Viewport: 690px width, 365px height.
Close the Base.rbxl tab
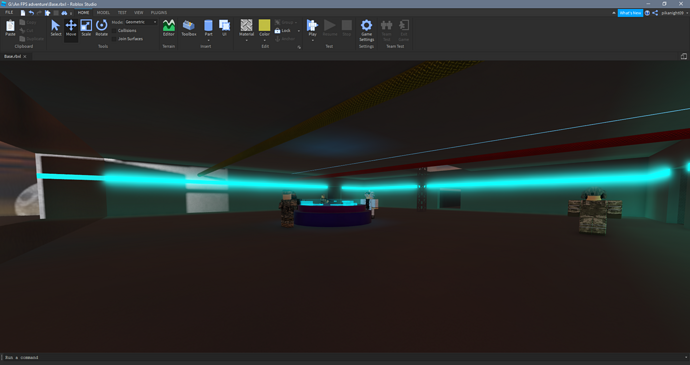(25, 56)
